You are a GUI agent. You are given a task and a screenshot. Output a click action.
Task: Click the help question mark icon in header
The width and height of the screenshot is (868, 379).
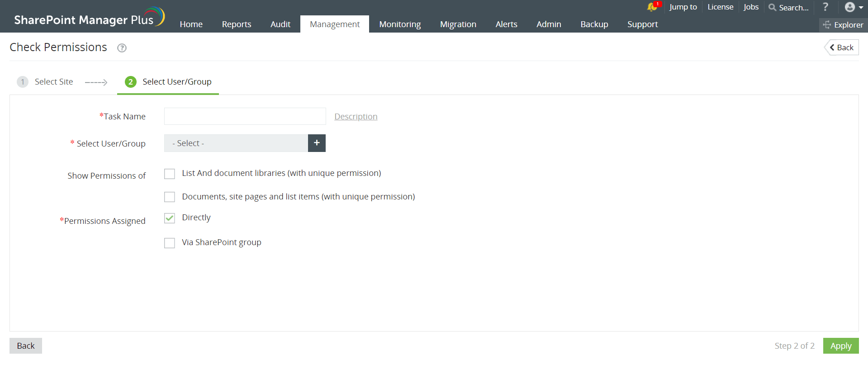click(x=825, y=7)
